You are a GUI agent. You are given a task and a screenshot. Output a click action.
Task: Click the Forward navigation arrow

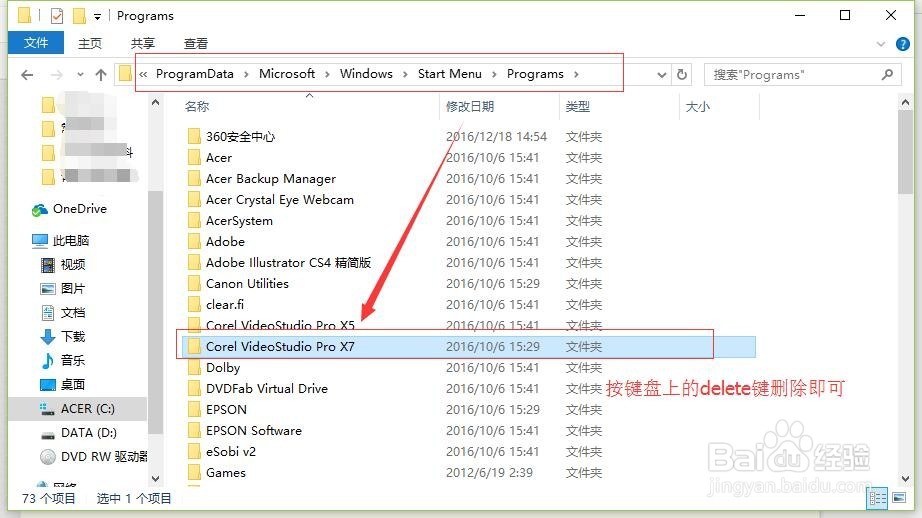56,75
